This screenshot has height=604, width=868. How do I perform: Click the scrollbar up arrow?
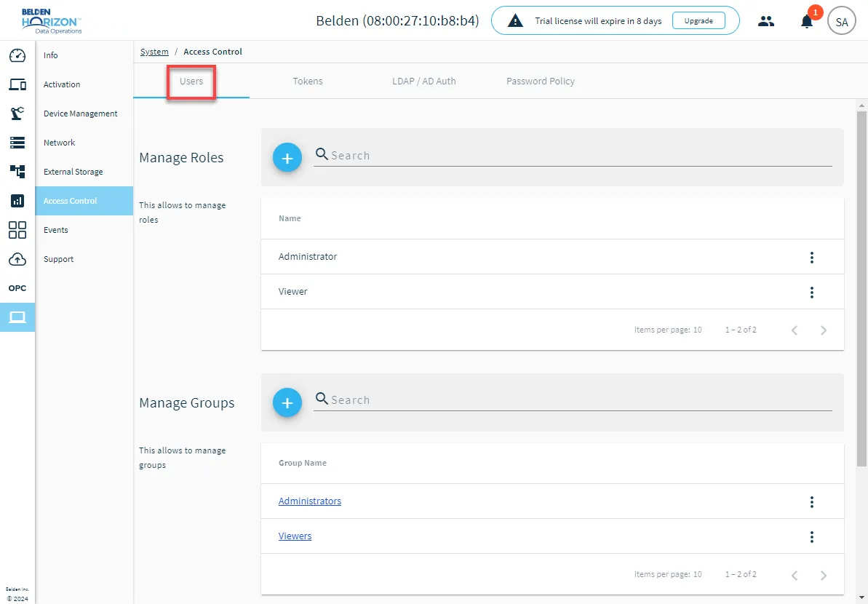[x=862, y=106]
